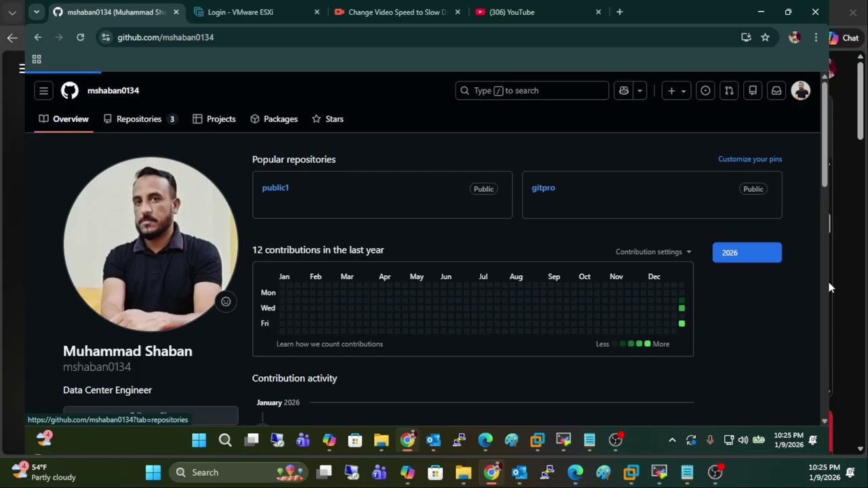Open the large profile photo
868x488 pixels.
(151, 245)
